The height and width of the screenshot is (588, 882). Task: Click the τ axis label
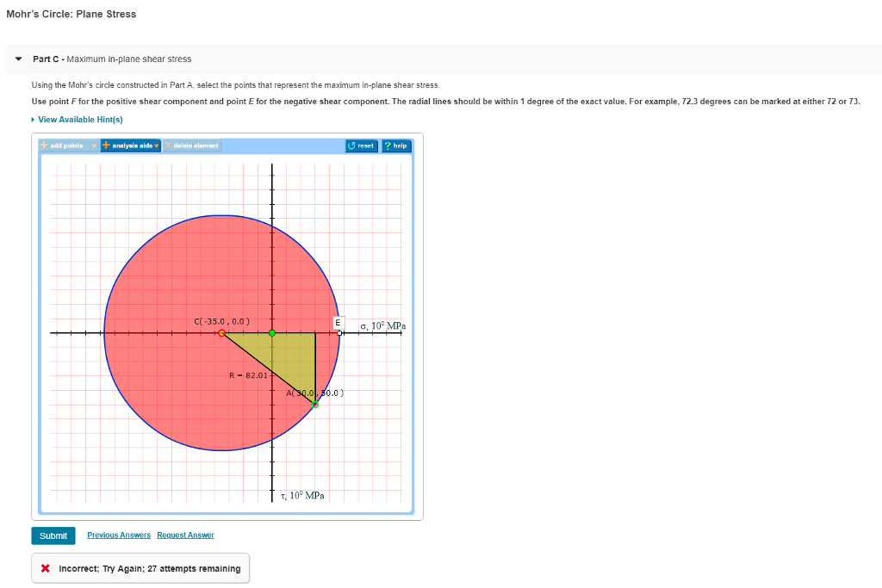coord(301,494)
